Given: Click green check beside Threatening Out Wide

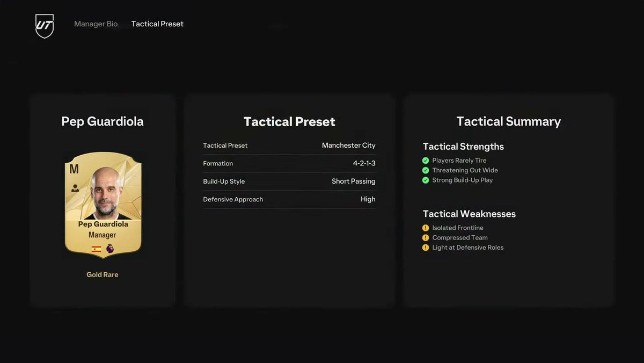Looking at the screenshot, I should tap(426, 170).
